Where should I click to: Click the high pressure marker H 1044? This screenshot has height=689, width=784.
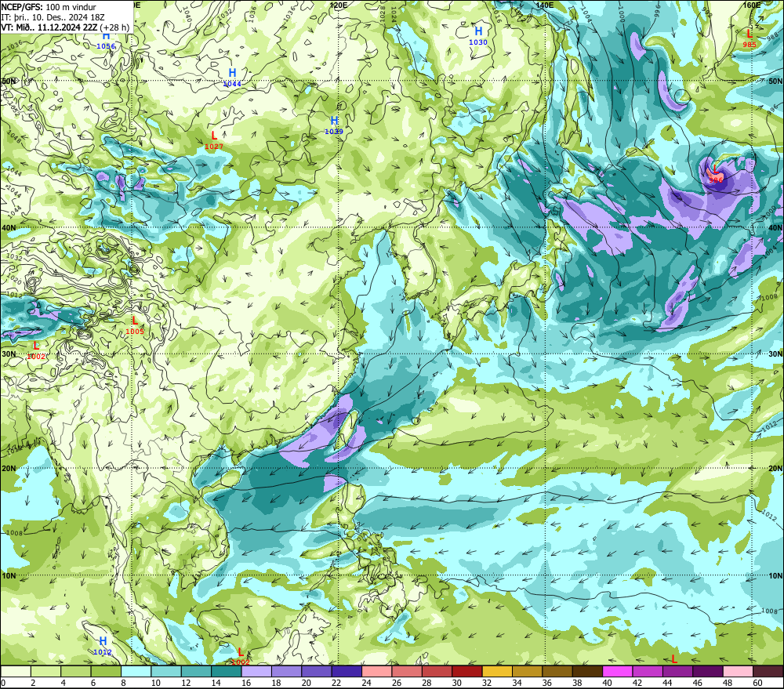click(232, 78)
